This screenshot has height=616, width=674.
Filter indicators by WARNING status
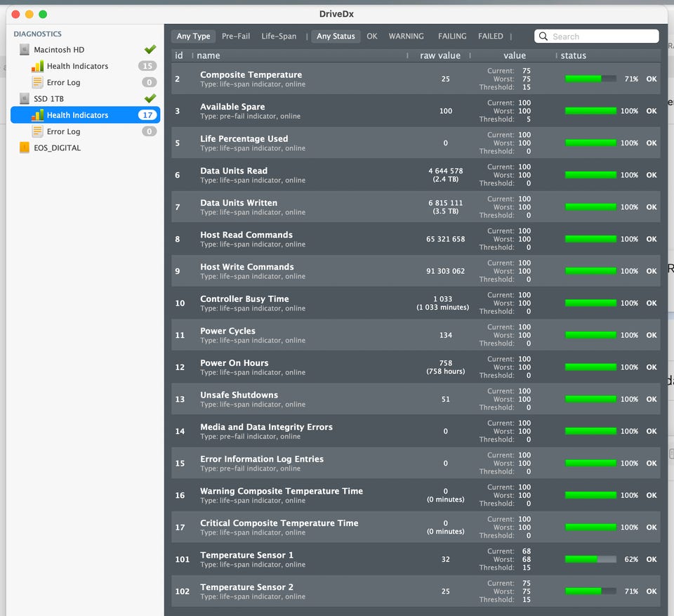point(406,37)
